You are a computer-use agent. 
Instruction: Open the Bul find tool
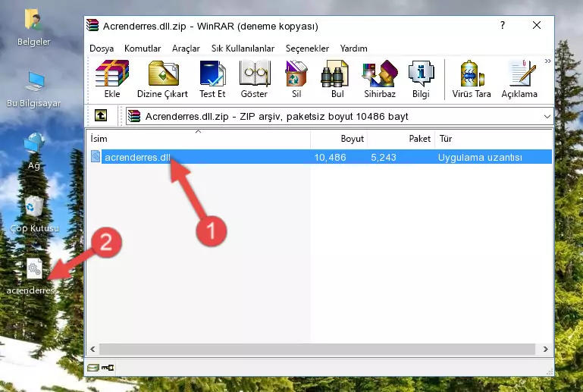click(337, 79)
